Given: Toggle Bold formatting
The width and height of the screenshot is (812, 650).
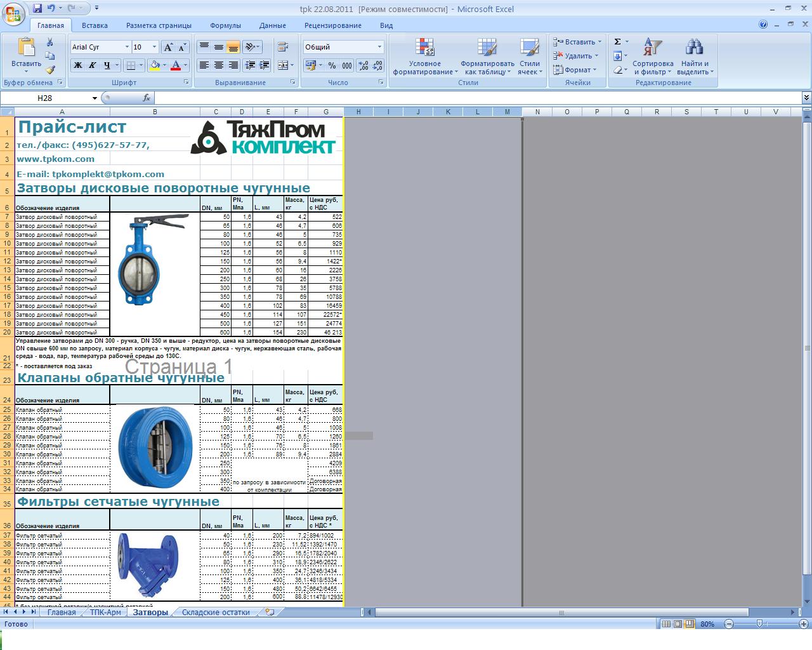Looking at the screenshot, I should [x=78, y=65].
